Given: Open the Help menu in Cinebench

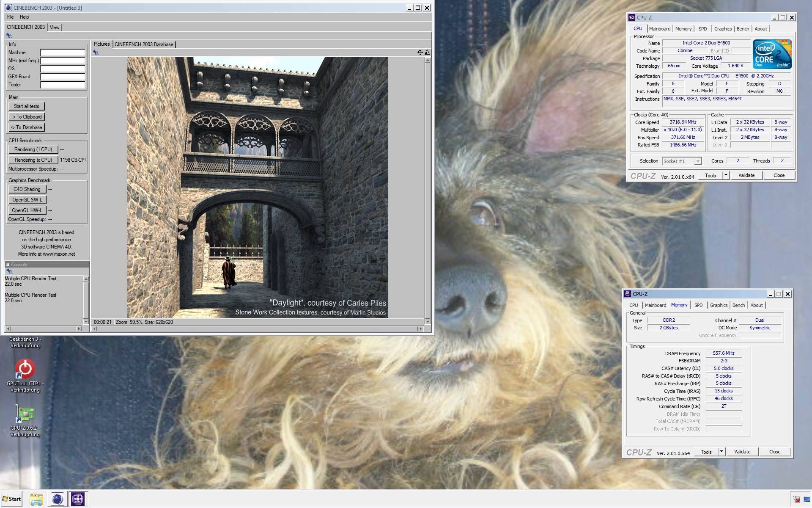Looking at the screenshot, I should pyautogui.click(x=25, y=17).
